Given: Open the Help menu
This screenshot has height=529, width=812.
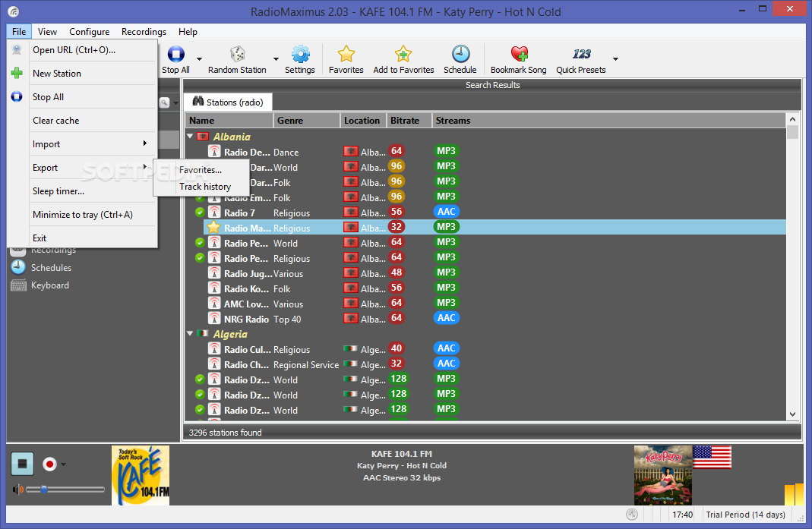Looking at the screenshot, I should [x=188, y=32].
